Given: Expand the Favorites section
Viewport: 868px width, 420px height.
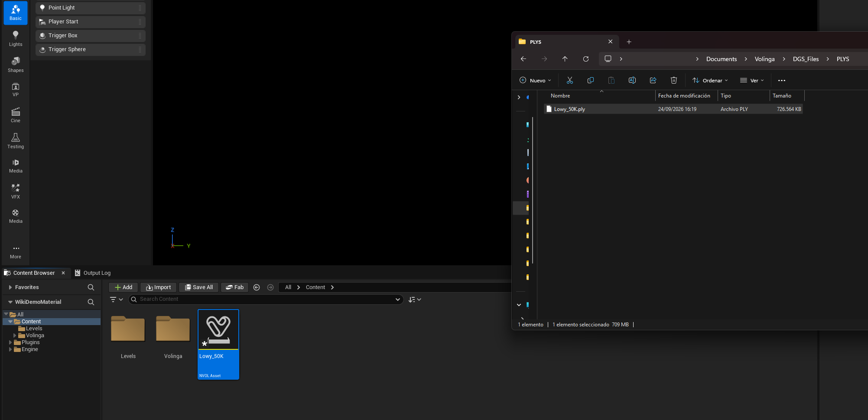Looking at the screenshot, I should tap(10, 287).
